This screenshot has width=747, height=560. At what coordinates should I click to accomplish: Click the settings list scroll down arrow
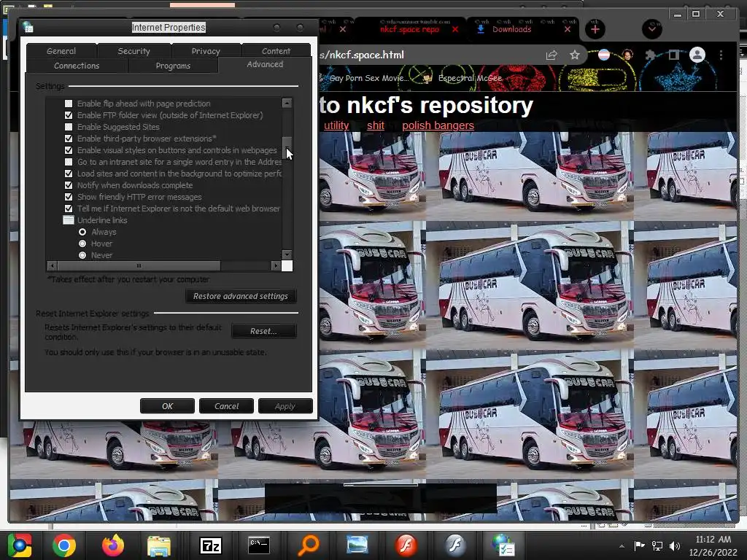coord(287,254)
